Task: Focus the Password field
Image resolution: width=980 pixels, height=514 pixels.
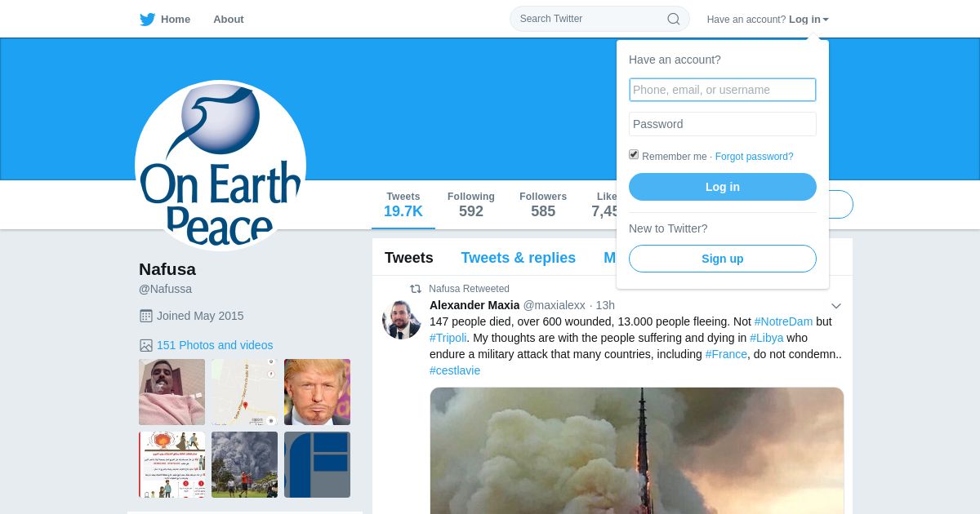Action: pyautogui.click(x=723, y=124)
